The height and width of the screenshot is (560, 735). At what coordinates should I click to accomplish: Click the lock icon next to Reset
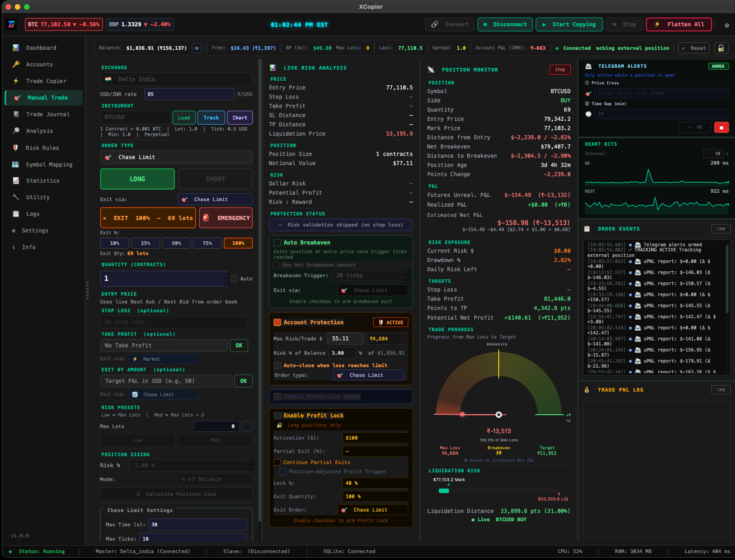[721, 48]
